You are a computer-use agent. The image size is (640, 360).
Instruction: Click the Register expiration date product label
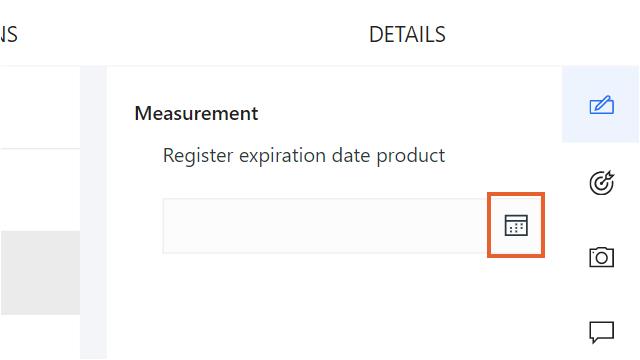coord(304,156)
